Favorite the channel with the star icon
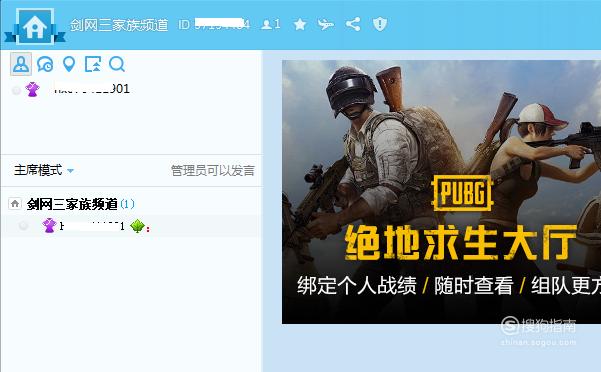The image size is (601, 372). tap(300, 25)
